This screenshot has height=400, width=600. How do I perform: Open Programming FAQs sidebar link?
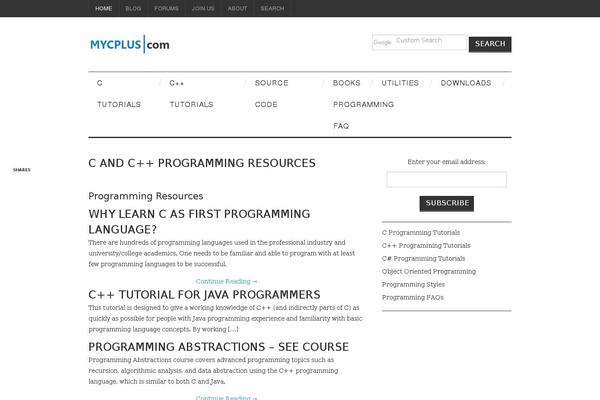pos(412,297)
